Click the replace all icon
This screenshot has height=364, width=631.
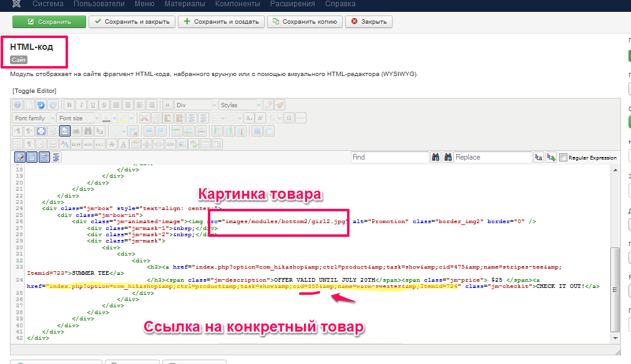(551, 157)
